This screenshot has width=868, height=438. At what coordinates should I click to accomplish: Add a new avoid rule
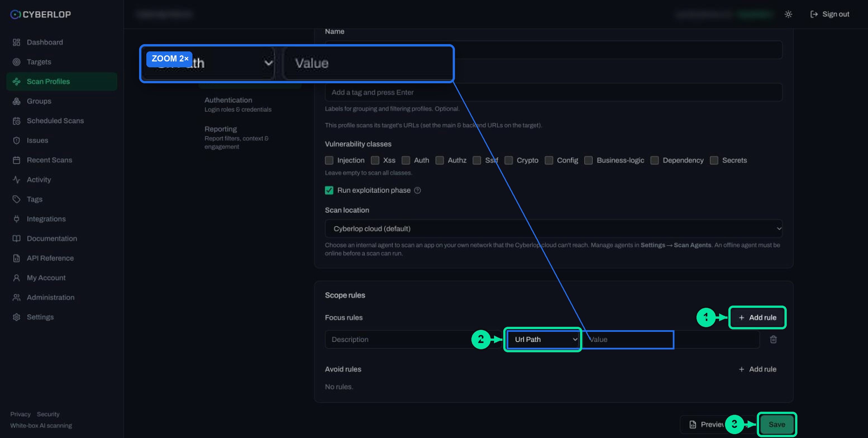pos(757,369)
